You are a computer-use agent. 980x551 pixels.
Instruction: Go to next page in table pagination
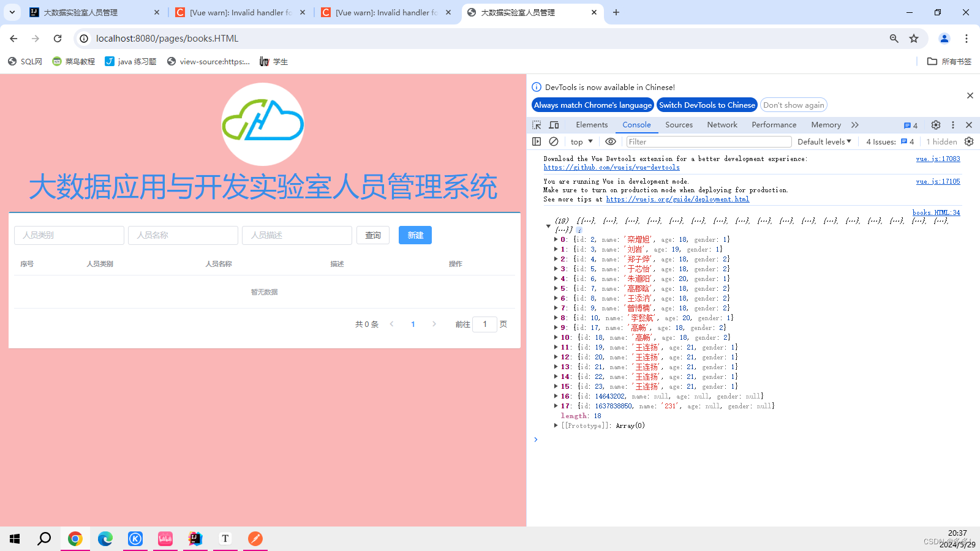pyautogui.click(x=434, y=324)
